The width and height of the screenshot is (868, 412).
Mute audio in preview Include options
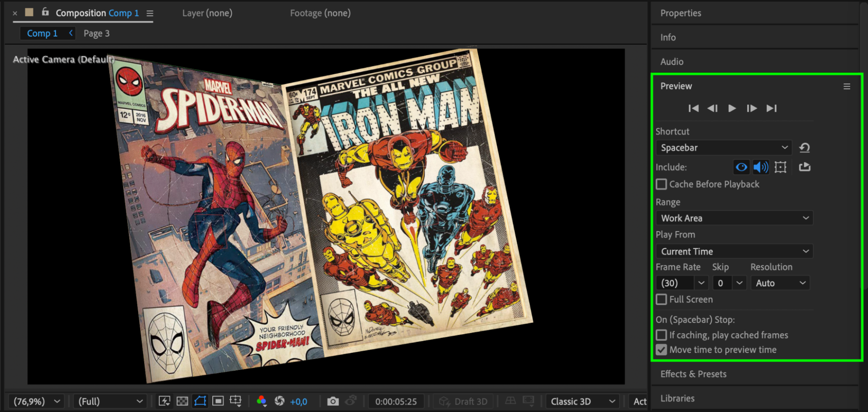pyautogui.click(x=760, y=167)
